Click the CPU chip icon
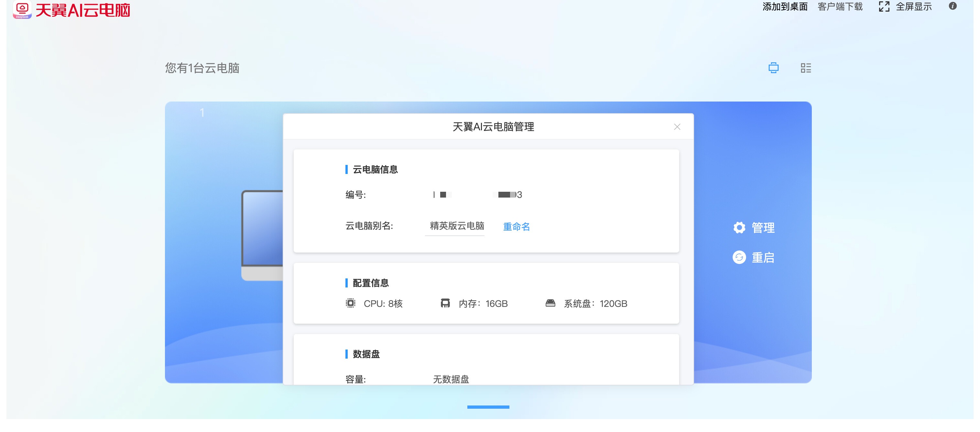The image size is (980, 432). 350,303
